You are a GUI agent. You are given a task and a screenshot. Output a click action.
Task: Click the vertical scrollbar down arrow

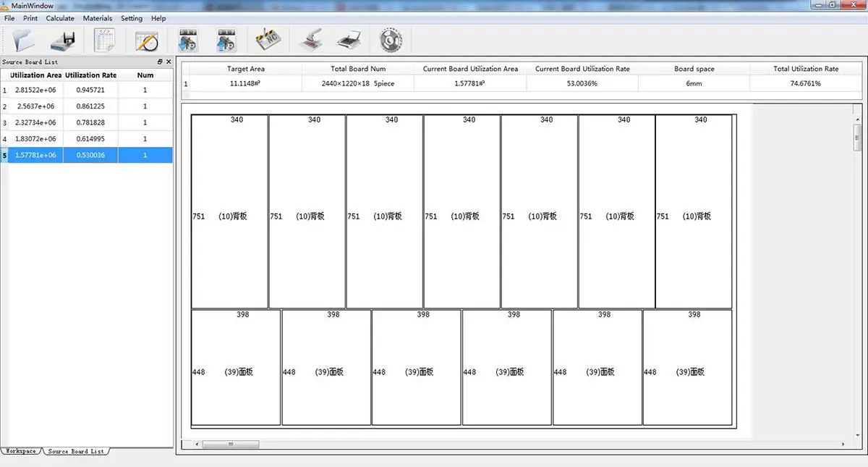point(858,434)
